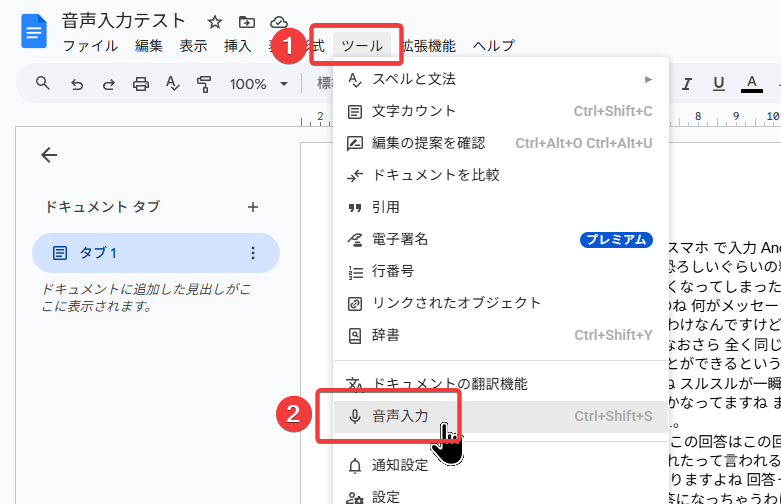The image size is (781, 504).
Task: Select the paint format roller icon
Action: pyautogui.click(x=204, y=84)
